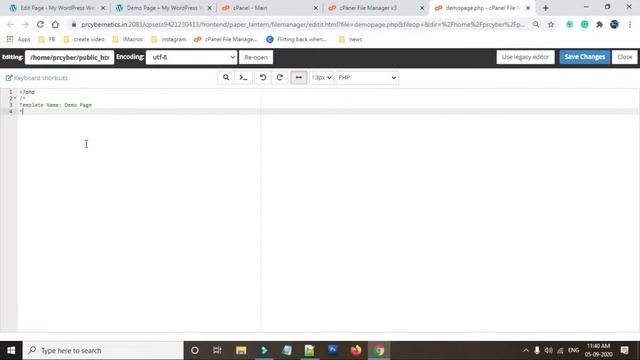The height and width of the screenshot is (360, 640).
Task: Open the FB bookmark folder
Action: point(47,39)
